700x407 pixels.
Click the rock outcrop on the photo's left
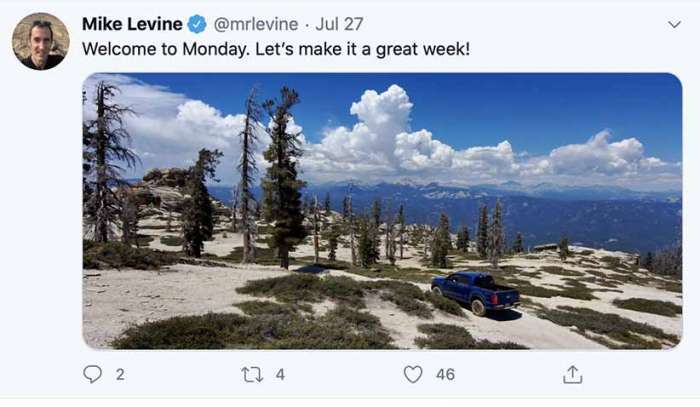coord(165,185)
